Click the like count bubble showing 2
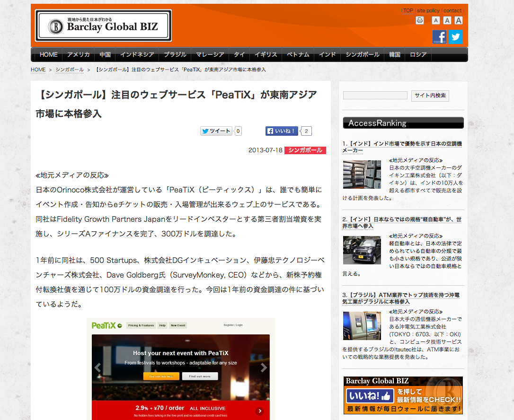514x420 pixels. 306,131
